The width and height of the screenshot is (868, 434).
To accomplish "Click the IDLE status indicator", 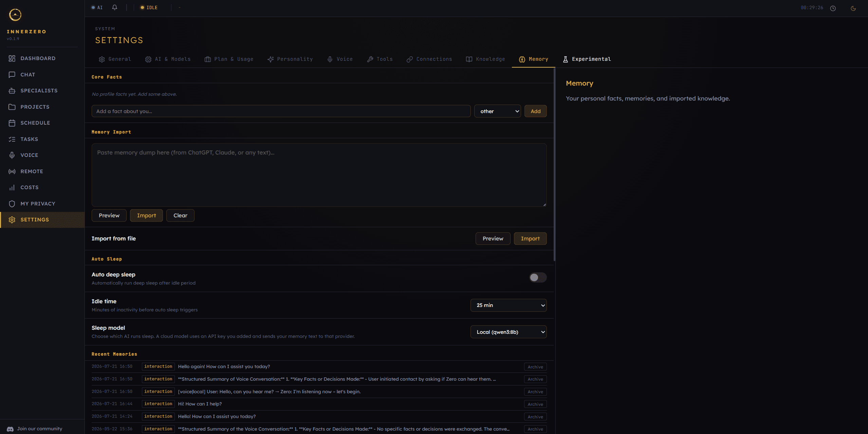I will point(149,7).
